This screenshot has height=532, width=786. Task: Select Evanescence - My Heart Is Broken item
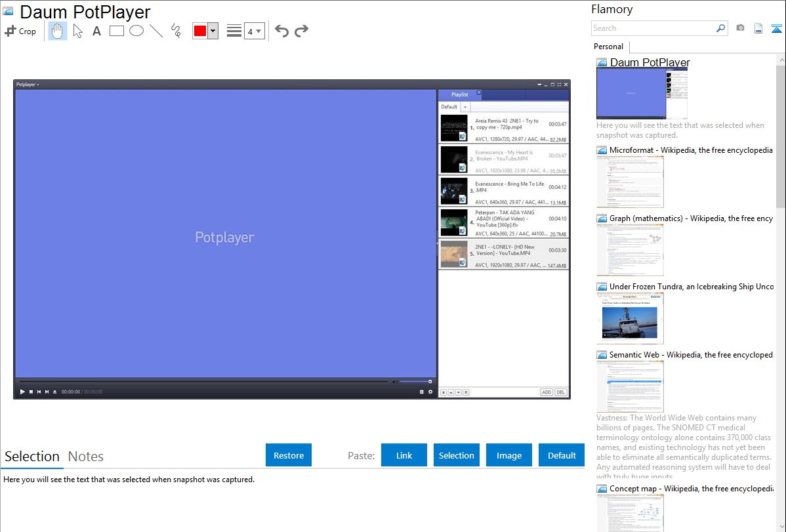[504, 160]
